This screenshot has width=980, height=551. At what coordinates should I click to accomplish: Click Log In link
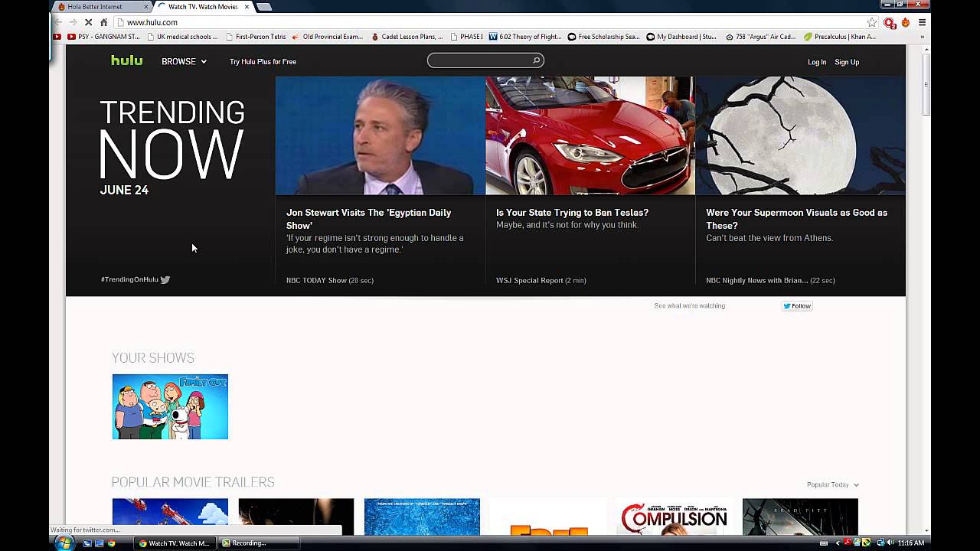(817, 62)
